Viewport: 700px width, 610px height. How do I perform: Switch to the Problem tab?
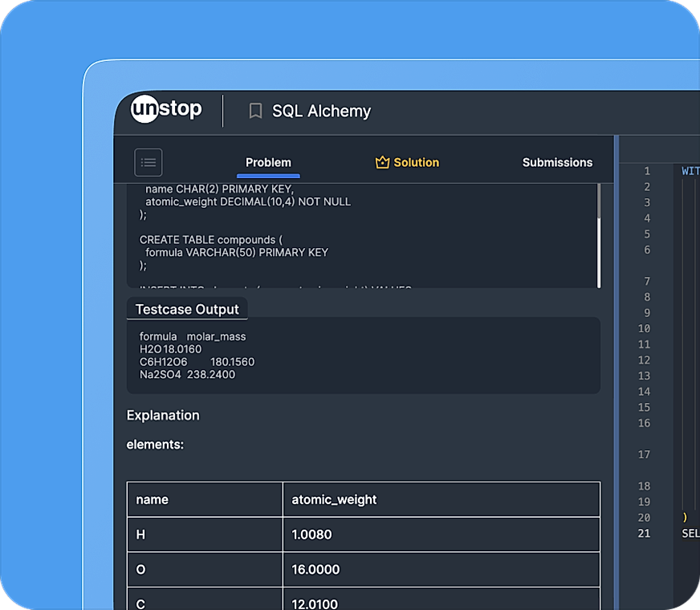click(x=268, y=162)
